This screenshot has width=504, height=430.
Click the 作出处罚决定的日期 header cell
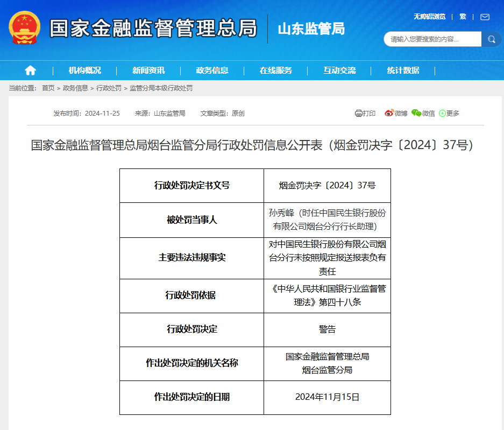coord(192,398)
